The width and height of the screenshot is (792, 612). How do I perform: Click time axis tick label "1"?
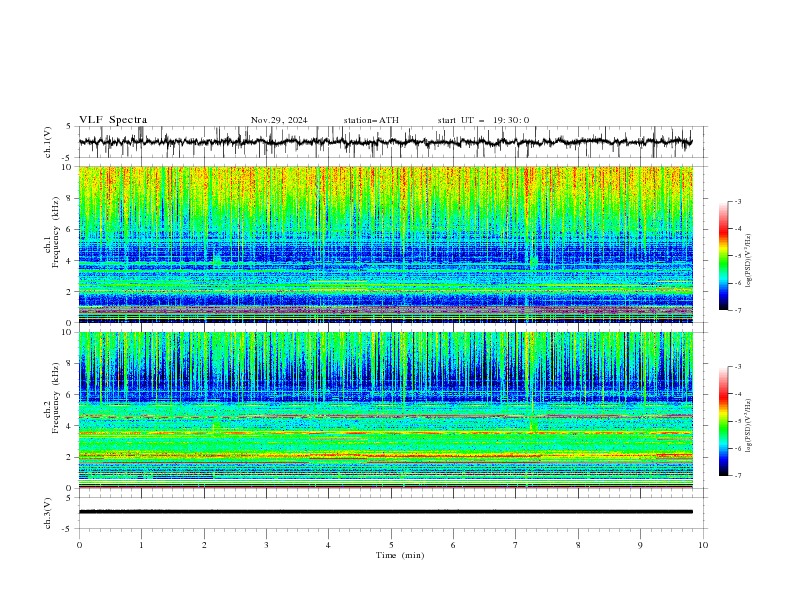tap(141, 545)
